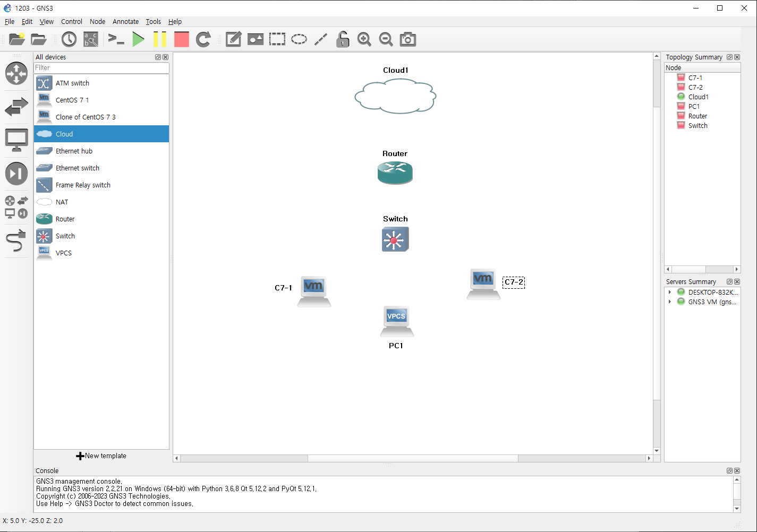
Task: Select the Insert a picture tool
Action: 256,39
